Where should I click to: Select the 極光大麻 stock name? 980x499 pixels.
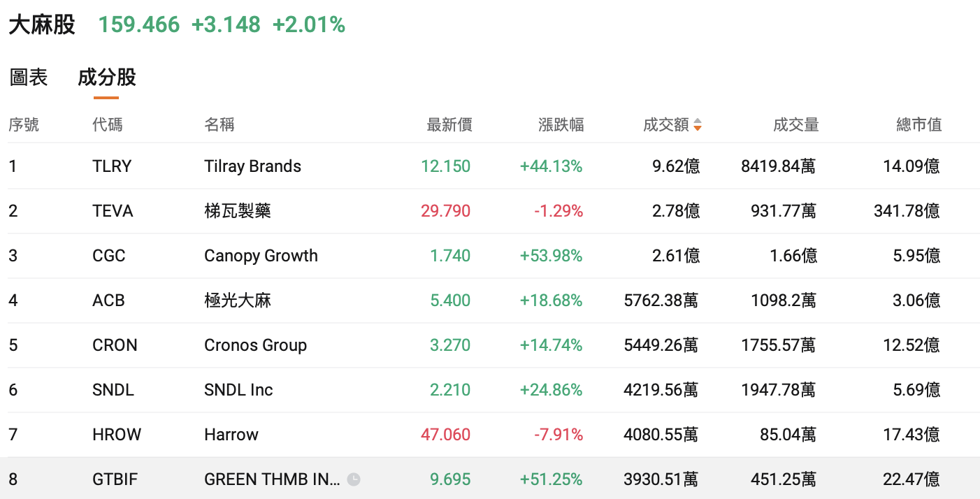(x=238, y=301)
